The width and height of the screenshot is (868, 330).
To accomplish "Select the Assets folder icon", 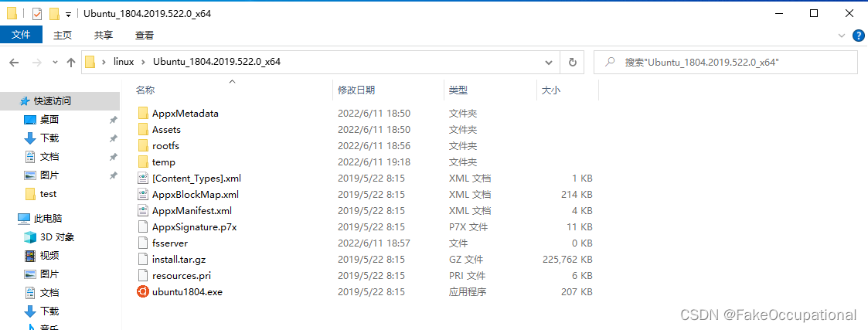I will tap(143, 130).
